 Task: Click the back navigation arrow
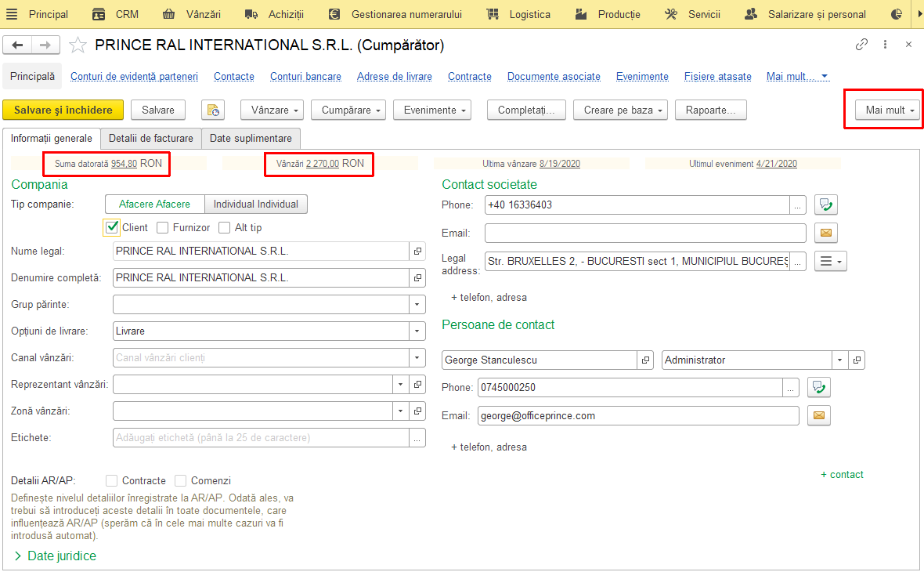point(17,45)
